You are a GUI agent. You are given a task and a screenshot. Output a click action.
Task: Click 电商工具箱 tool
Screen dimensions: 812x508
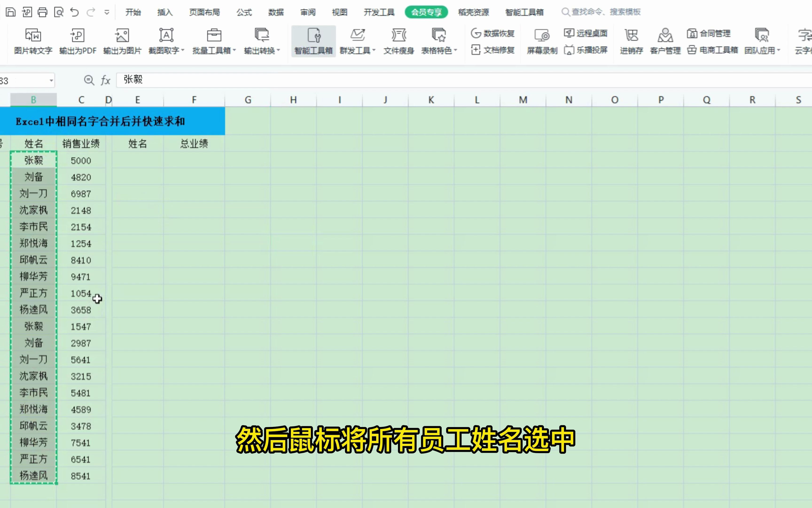click(712, 50)
